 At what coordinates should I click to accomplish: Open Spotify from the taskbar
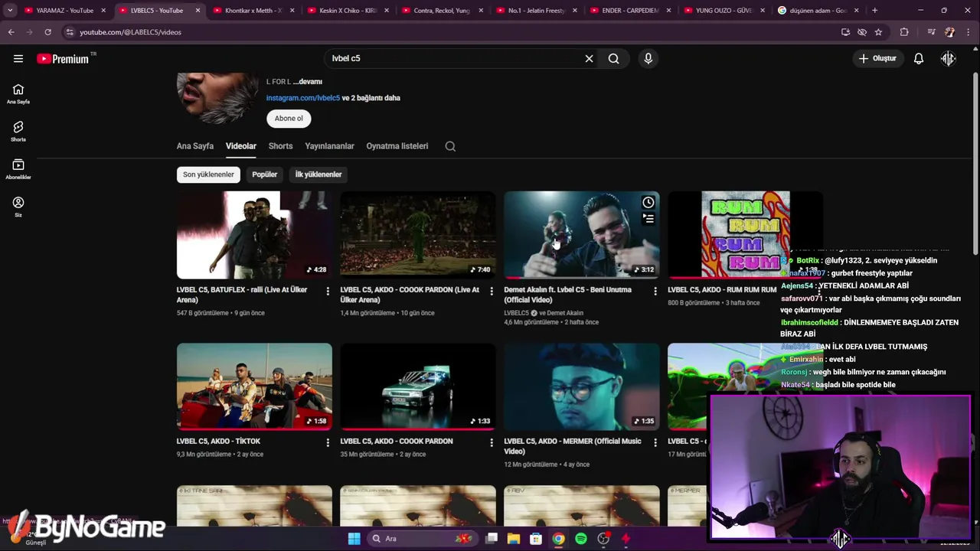[581, 539]
